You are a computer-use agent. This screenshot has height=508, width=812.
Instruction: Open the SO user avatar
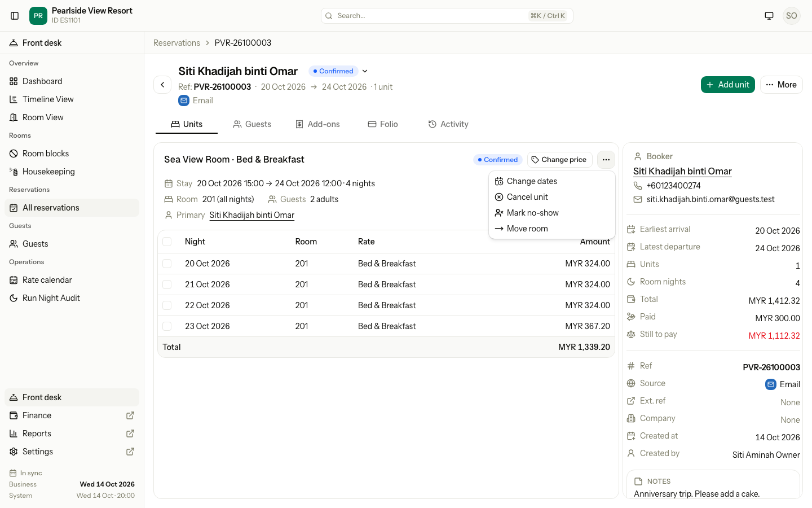coord(792,16)
